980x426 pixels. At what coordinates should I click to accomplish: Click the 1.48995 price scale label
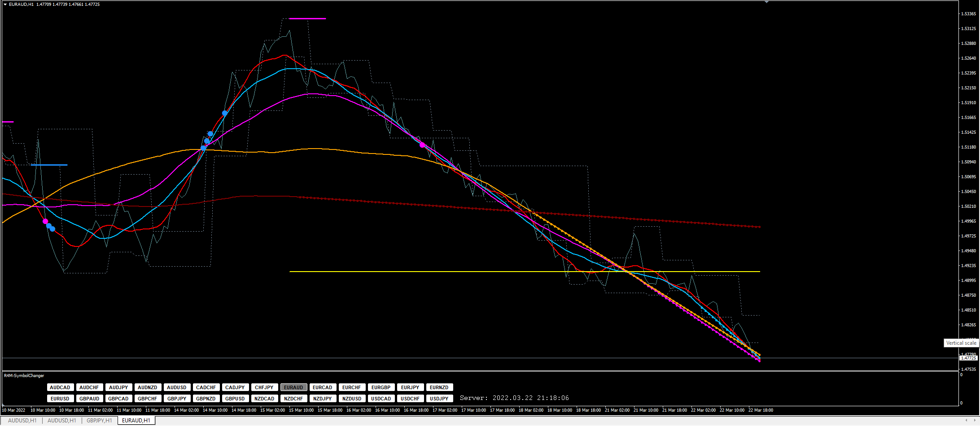pyautogui.click(x=968, y=281)
